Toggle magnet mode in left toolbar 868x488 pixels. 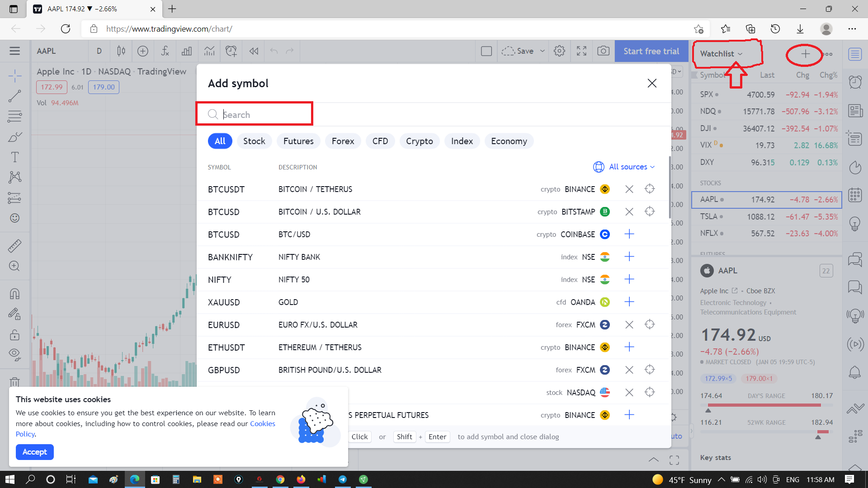(14, 294)
